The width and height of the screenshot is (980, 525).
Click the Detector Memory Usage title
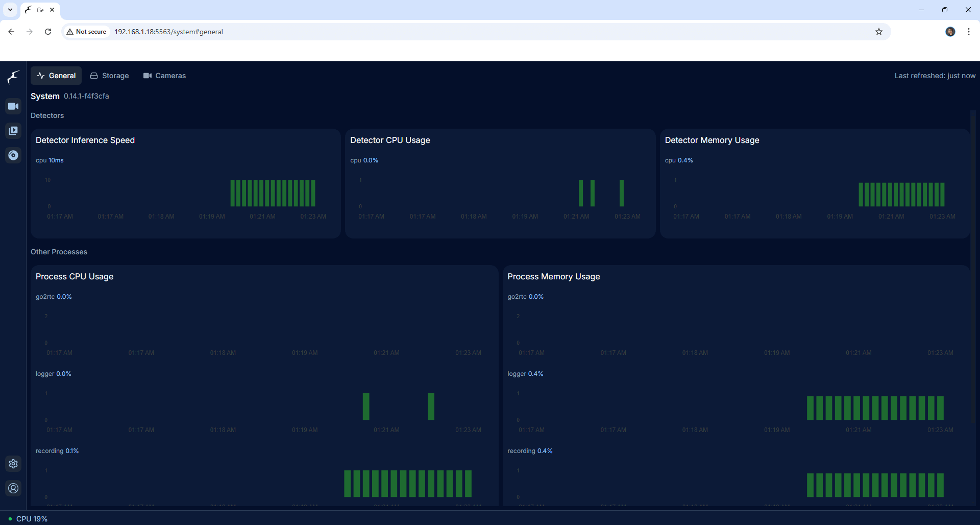point(712,140)
